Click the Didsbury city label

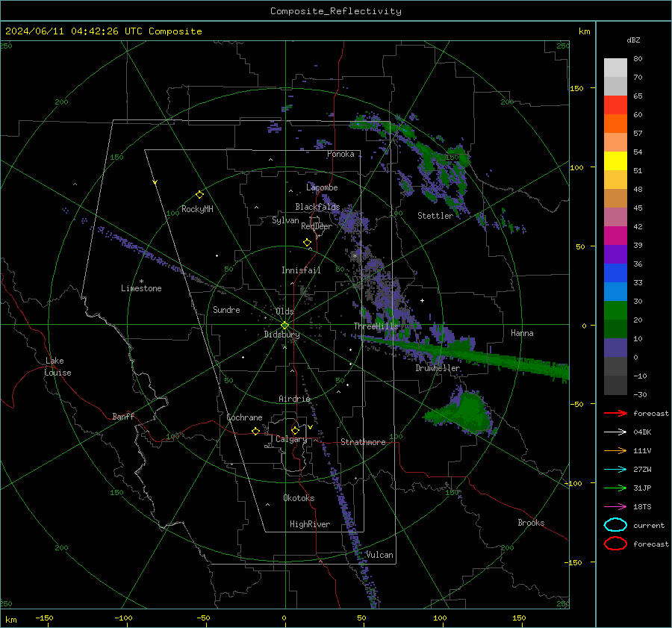tap(281, 335)
